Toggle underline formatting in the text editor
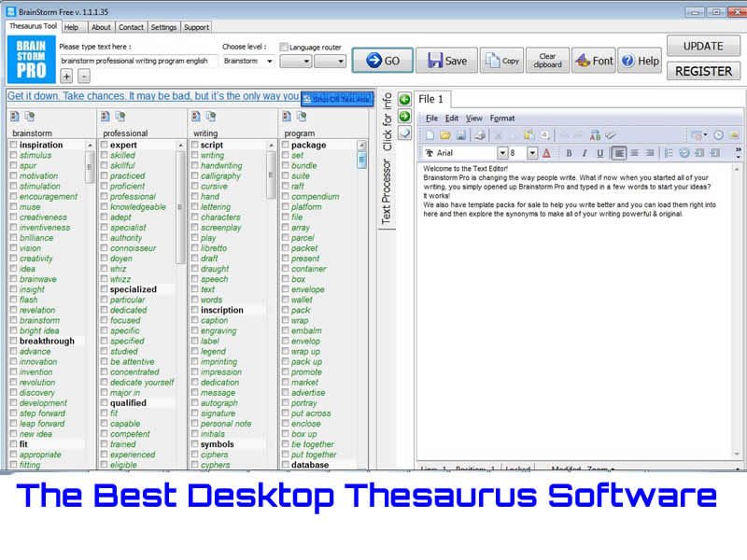Screen dimensions: 747x560 point(600,153)
